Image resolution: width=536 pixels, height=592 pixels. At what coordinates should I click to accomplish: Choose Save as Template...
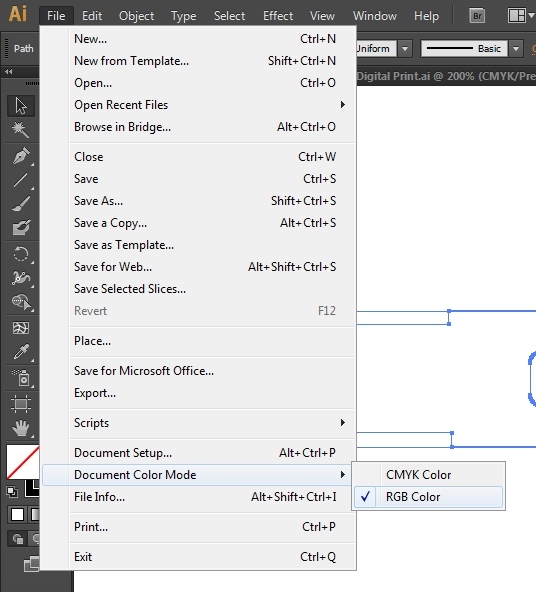click(x=199, y=245)
